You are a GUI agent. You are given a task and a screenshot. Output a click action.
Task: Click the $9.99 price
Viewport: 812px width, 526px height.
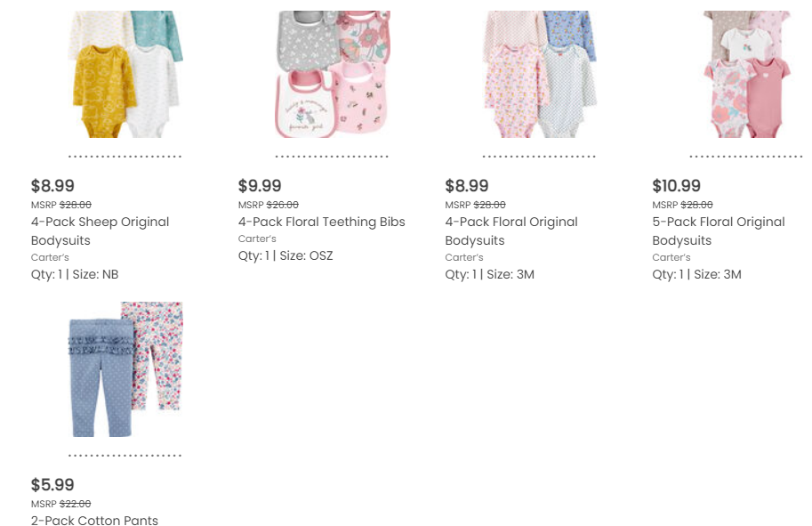(260, 186)
